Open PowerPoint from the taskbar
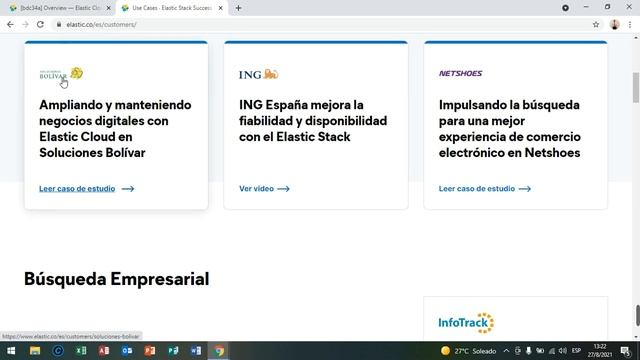The width and height of the screenshot is (640, 360). coord(150,351)
